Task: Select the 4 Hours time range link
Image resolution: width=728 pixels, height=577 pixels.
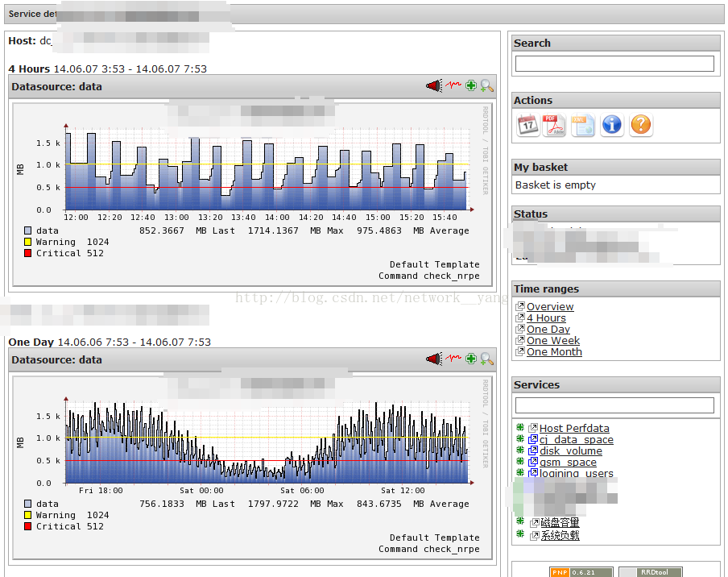Action: 546,318
